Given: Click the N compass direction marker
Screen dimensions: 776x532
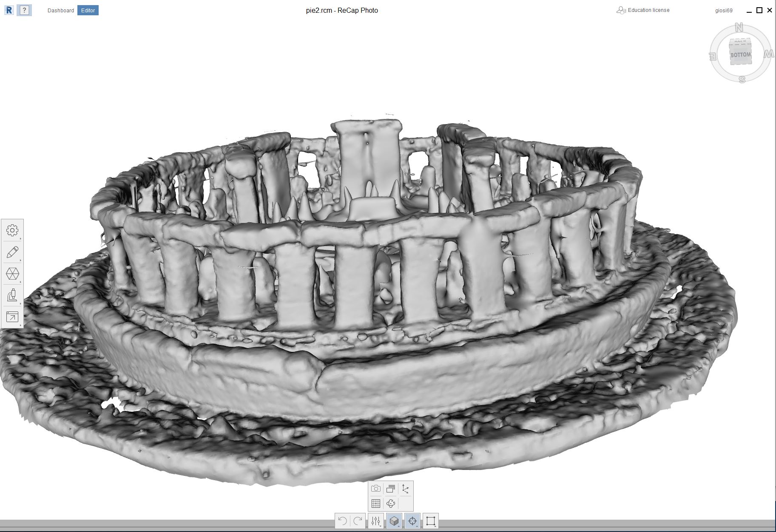Looking at the screenshot, I should [739, 28].
